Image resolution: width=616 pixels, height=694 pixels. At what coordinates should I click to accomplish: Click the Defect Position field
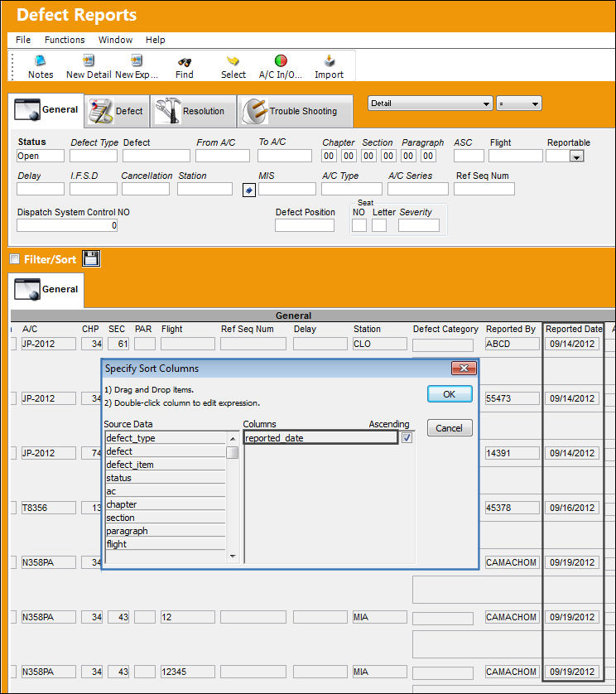pyautogui.click(x=305, y=225)
